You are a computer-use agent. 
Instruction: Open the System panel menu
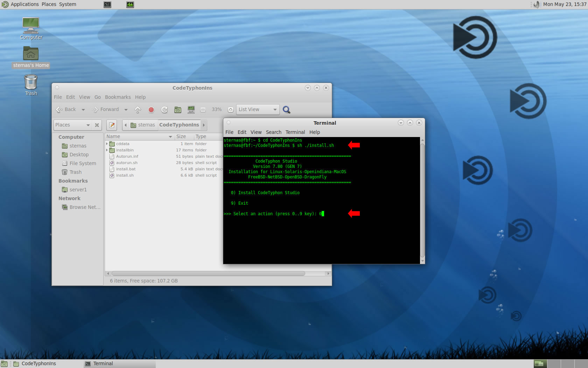click(67, 4)
